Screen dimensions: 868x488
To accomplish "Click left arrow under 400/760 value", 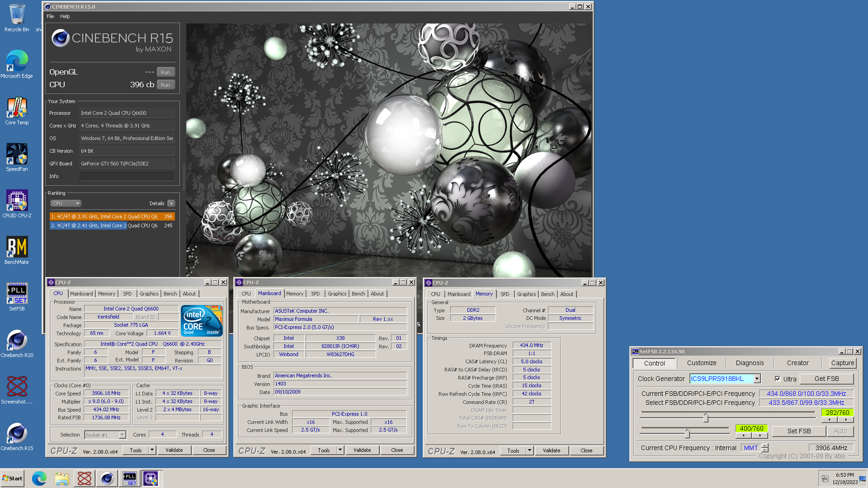I will (743, 436).
